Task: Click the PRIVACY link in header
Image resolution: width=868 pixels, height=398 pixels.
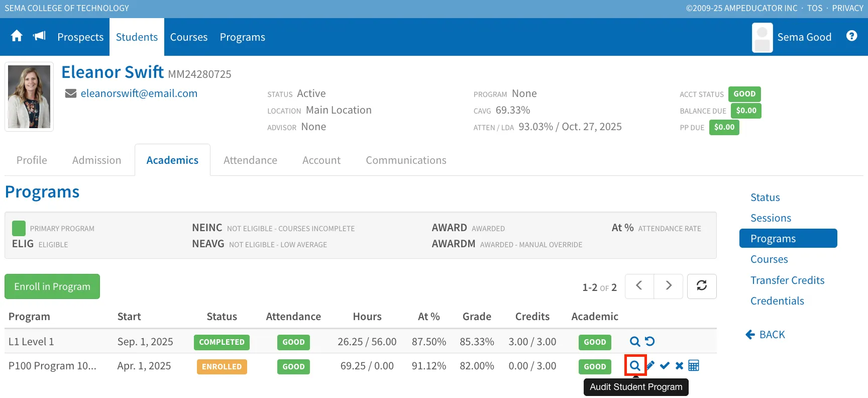Action: pos(847,8)
